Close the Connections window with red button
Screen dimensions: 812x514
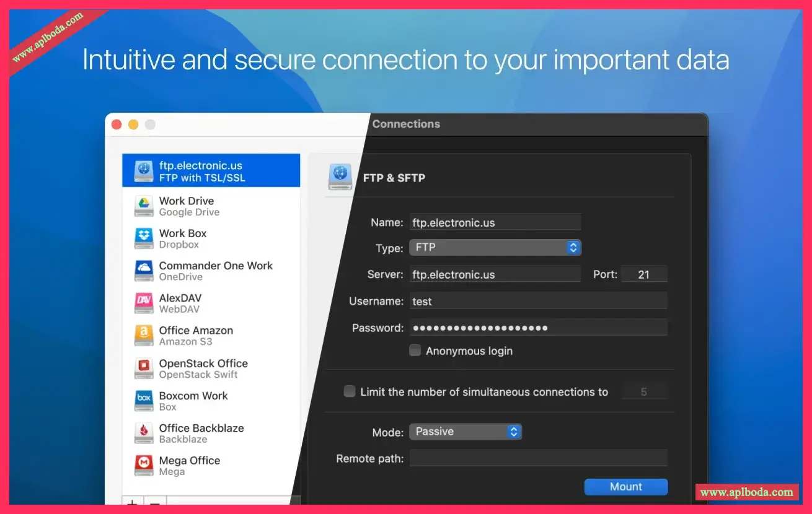click(117, 124)
